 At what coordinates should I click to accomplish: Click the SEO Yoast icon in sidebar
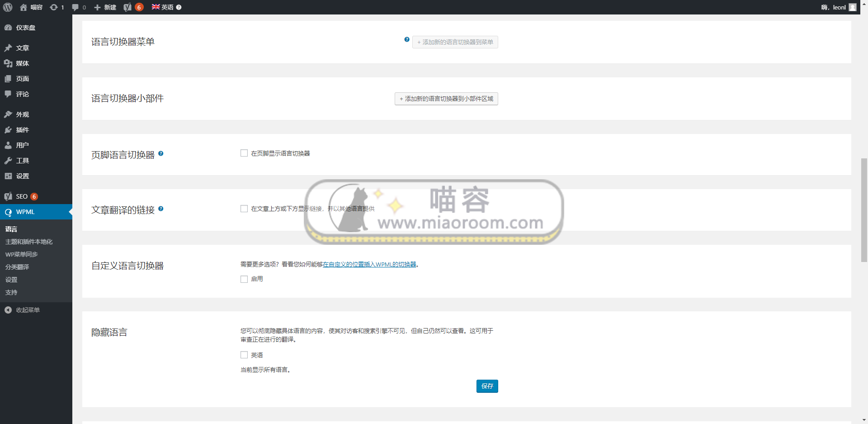pyautogui.click(x=8, y=196)
